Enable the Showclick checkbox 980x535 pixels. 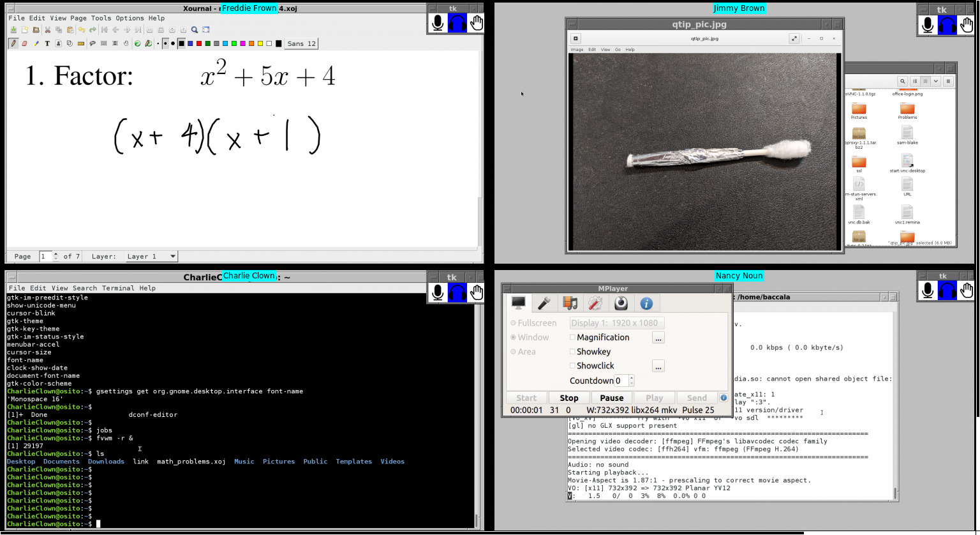[572, 365]
